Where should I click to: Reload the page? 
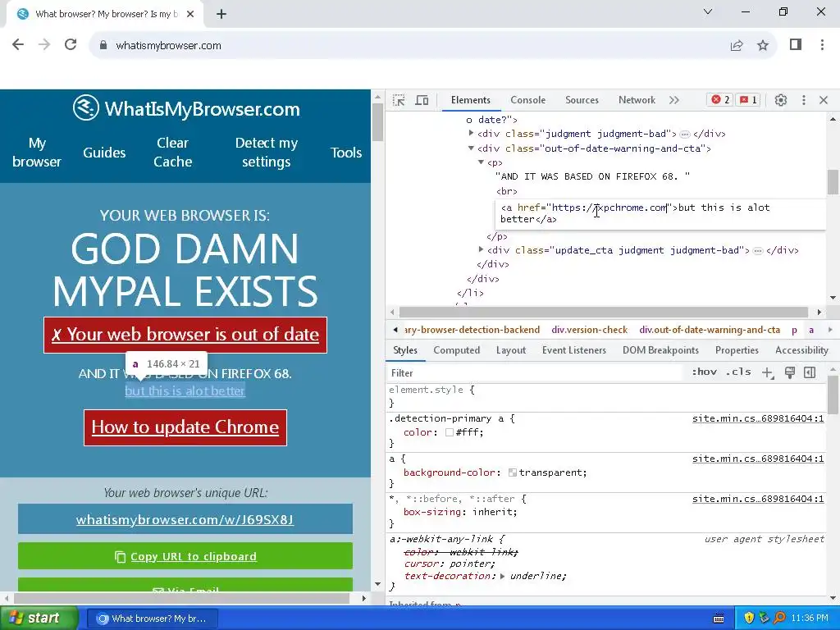pos(71,45)
